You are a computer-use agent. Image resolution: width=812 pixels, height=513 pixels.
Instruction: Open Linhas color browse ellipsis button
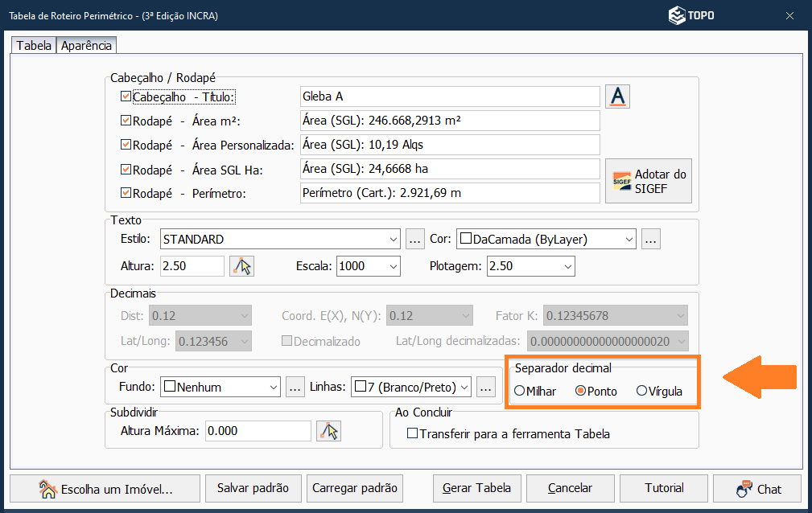pos(485,387)
